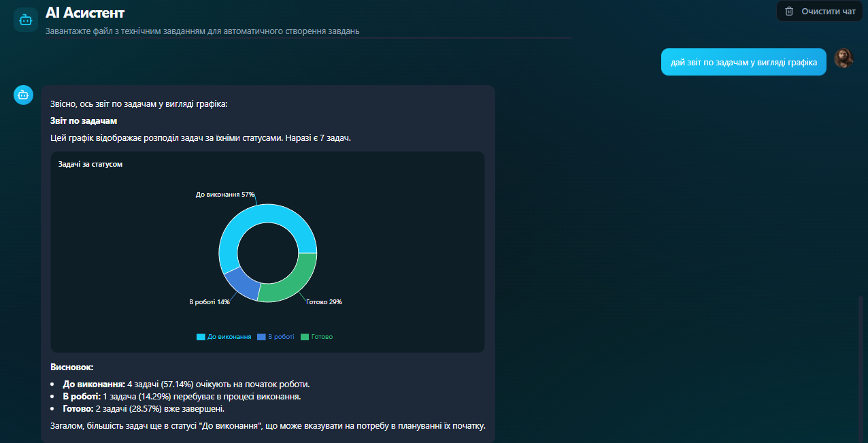
Task: Select the green donut chart segment
Action: tap(294, 282)
